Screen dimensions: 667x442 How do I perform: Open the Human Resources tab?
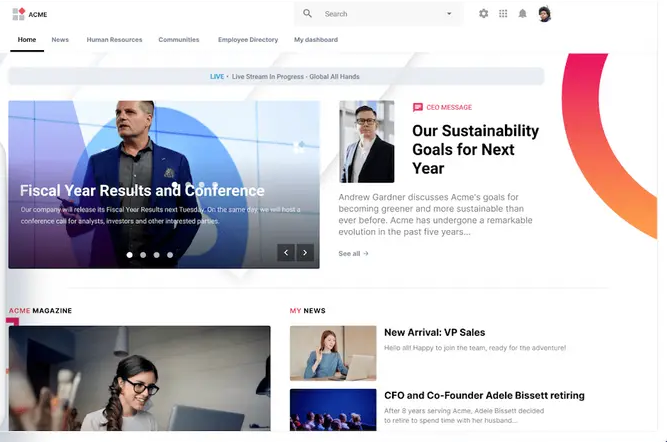tap(114, 40)
